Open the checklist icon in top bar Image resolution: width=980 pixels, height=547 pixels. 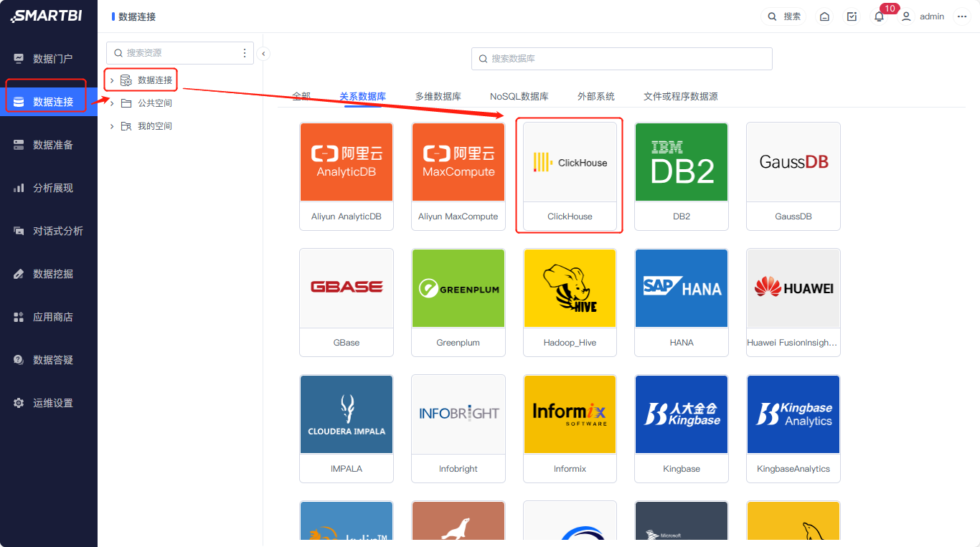pyautogui.click(x=852, y=16)
